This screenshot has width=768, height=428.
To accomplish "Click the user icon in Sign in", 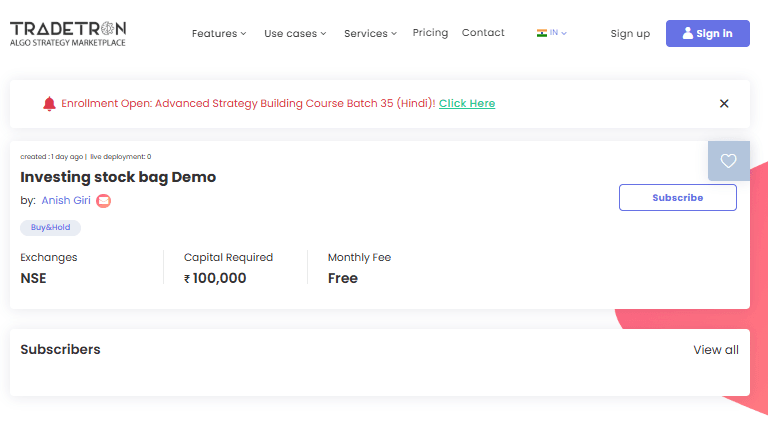I will coord(687,33).
